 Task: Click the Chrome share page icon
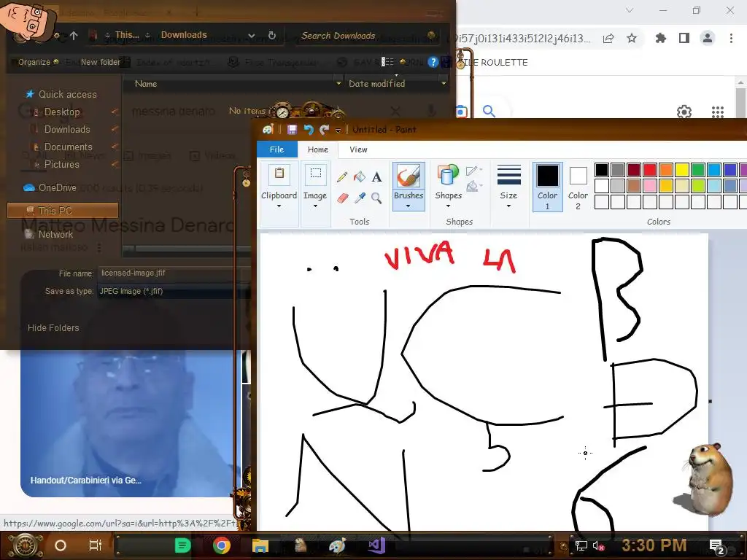pyautogui.click(x=608, y=38)
